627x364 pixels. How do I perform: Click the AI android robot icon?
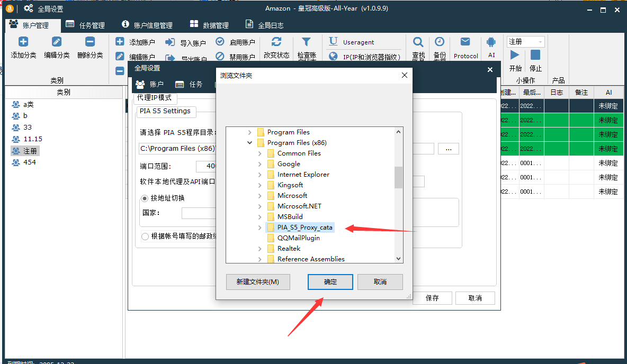491,42
